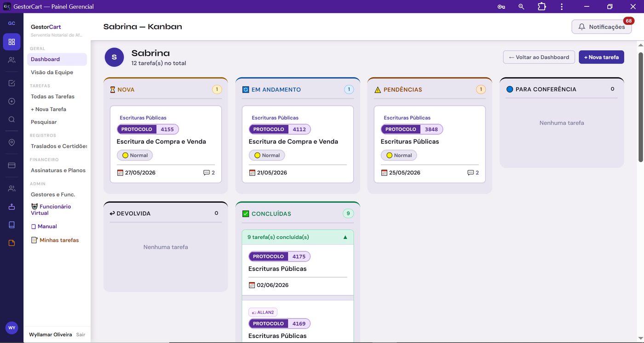Viewport: 644px width, 343px height.
Task: Click the page vertical scrollbar
Action: [640, 107]
